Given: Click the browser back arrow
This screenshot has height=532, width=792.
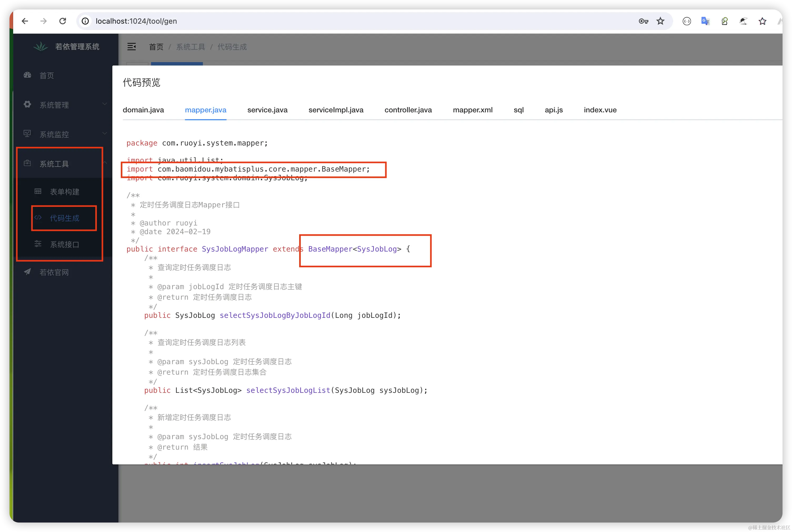Looking at the screenshot, I should click(25, 21).
